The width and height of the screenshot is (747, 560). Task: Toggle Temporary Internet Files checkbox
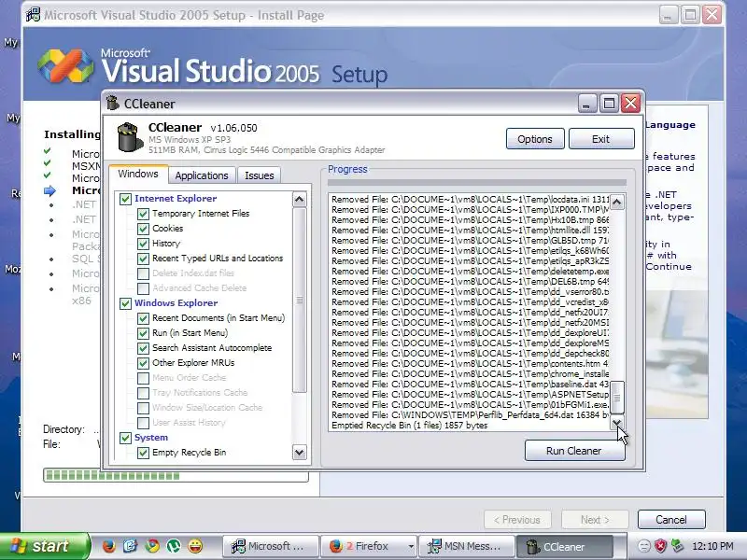tap(143, 214)
